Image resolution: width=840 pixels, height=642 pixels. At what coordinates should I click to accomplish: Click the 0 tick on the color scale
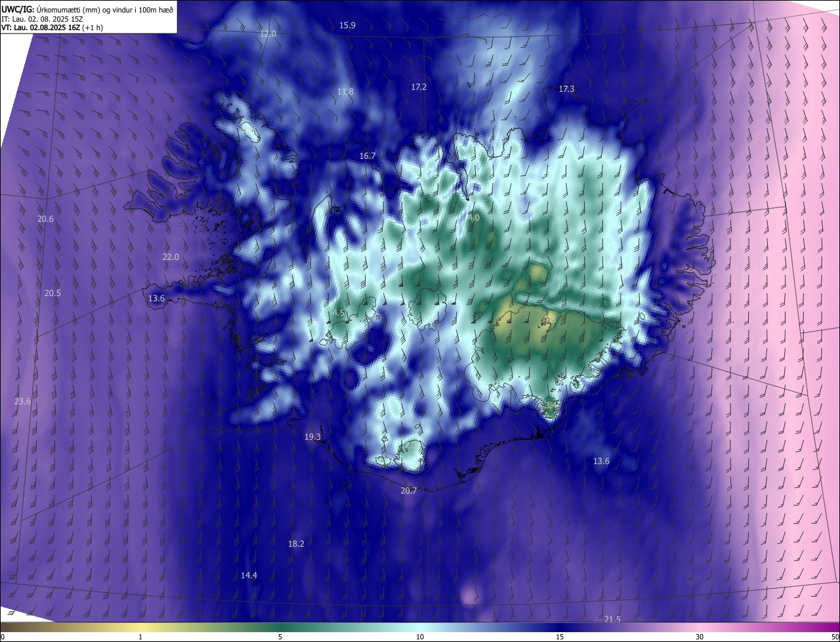point(3,637)
